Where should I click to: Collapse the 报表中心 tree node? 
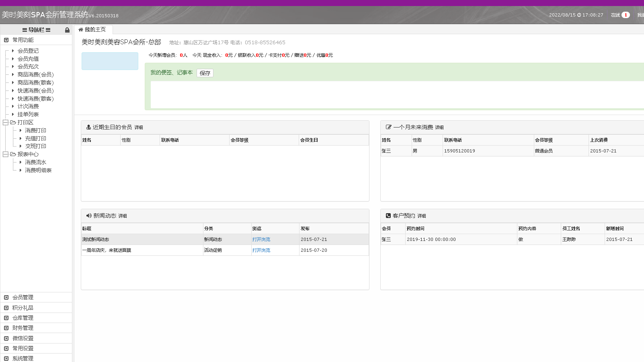tap(6, 154)
